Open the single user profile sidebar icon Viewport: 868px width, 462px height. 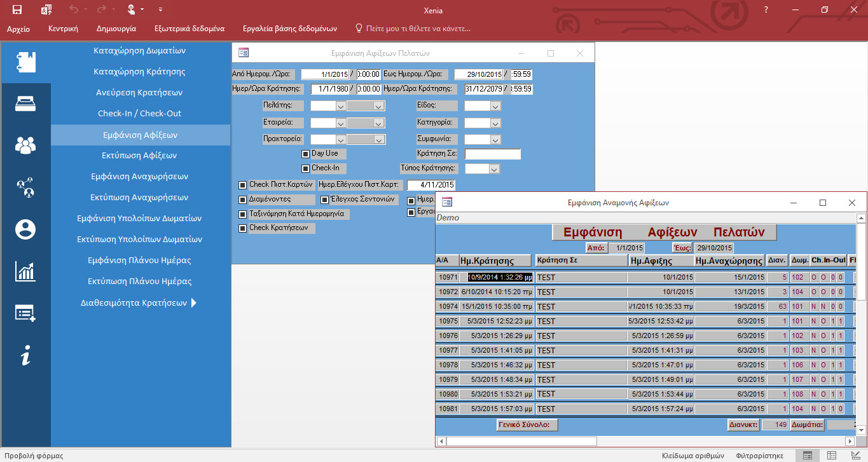[x=25, y=229]
